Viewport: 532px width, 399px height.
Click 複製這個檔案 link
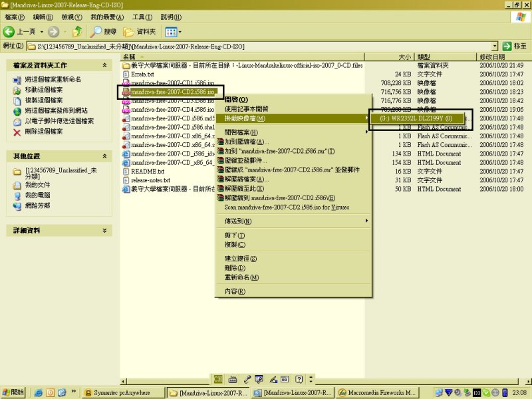coord(44,100)
